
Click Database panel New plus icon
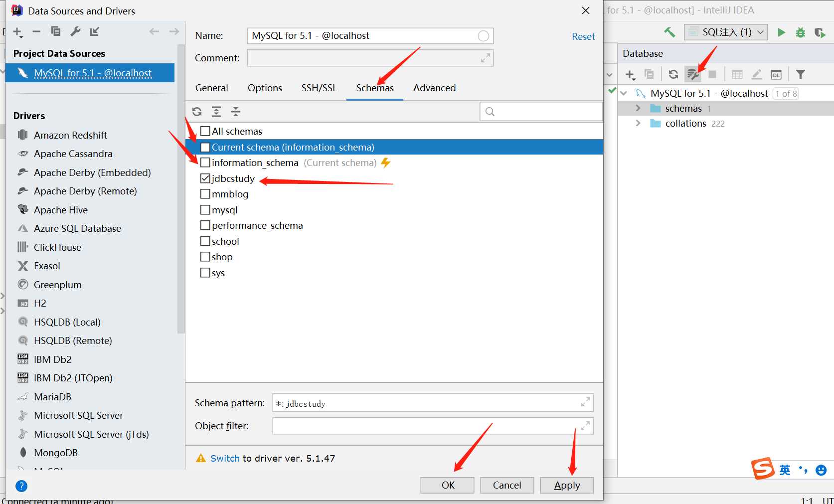pyautogui.click(x=630, y=75)
